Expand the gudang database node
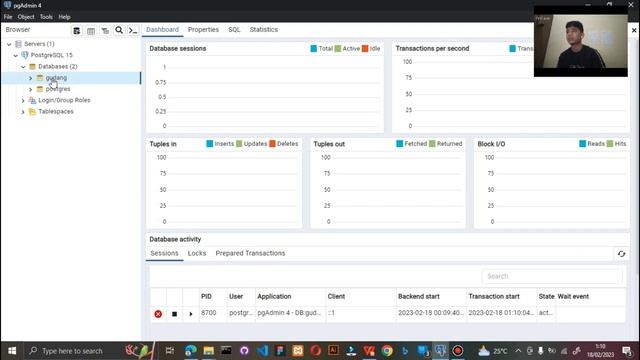 [30, 78]
